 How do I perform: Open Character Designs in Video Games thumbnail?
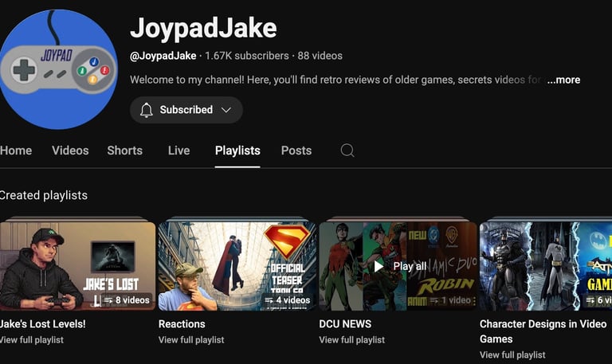(546, 266)
